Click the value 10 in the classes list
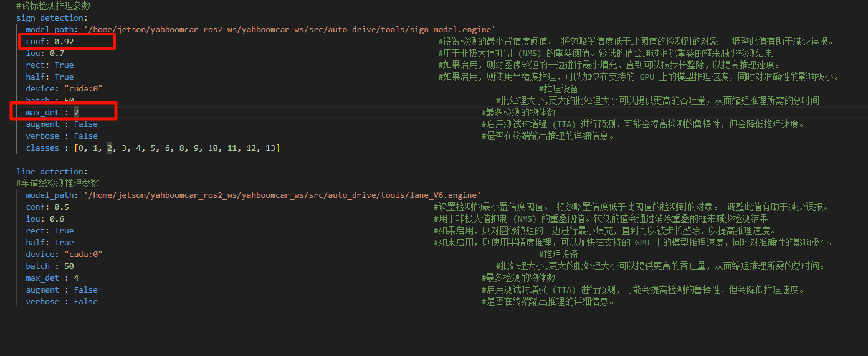The image size is (868, 356). pos(212,148)
